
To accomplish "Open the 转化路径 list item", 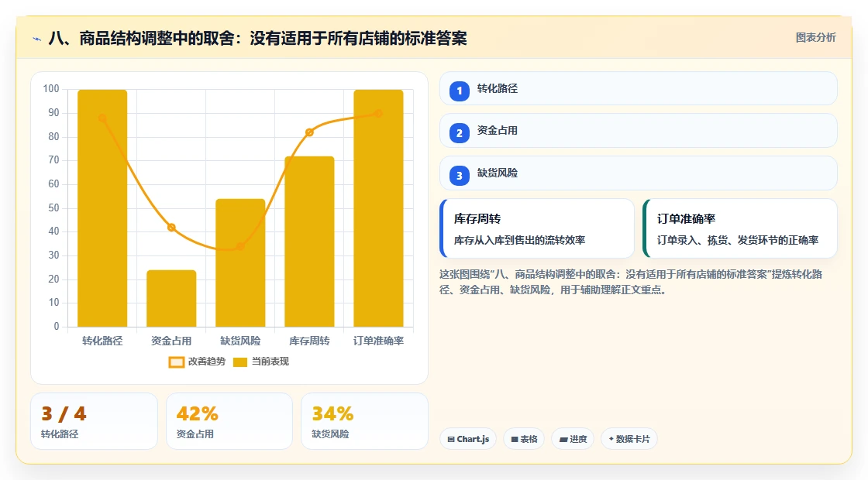I will (x=639, y=88).
